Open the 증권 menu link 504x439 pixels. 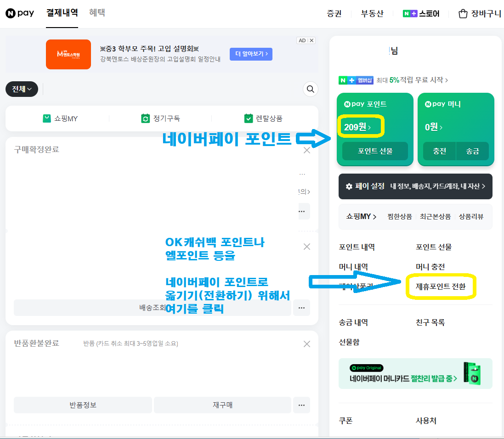point(334,13)
